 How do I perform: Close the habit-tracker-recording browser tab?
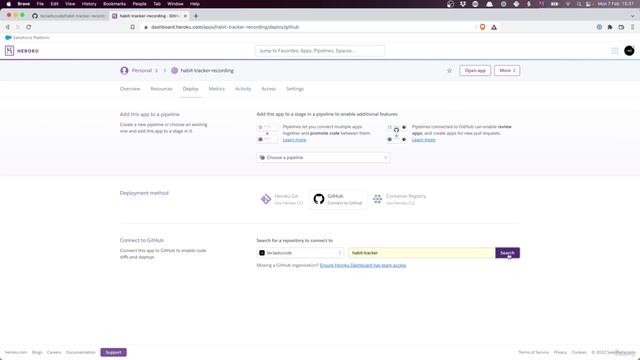pyautogui.click(x=185, y=16)
